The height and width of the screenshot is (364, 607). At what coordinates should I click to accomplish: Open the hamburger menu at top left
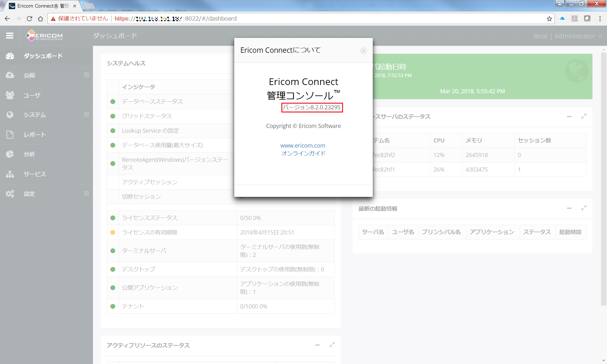point(10,35)
